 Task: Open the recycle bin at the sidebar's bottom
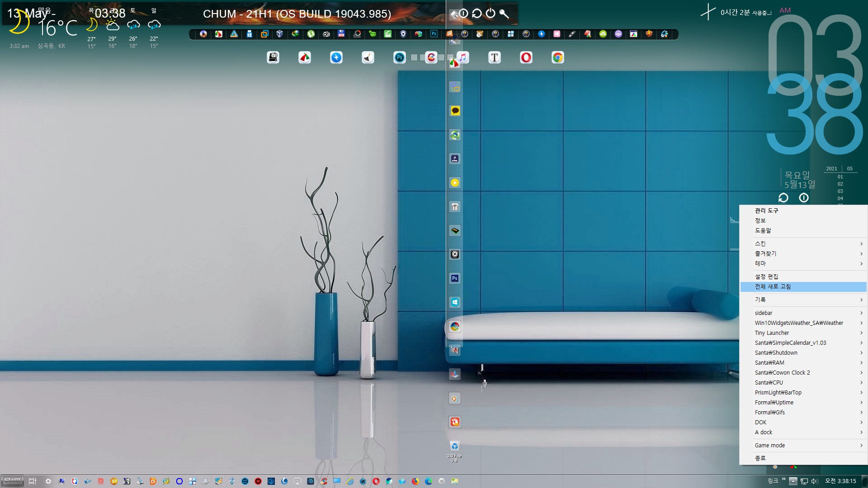(x=455, y=446)
